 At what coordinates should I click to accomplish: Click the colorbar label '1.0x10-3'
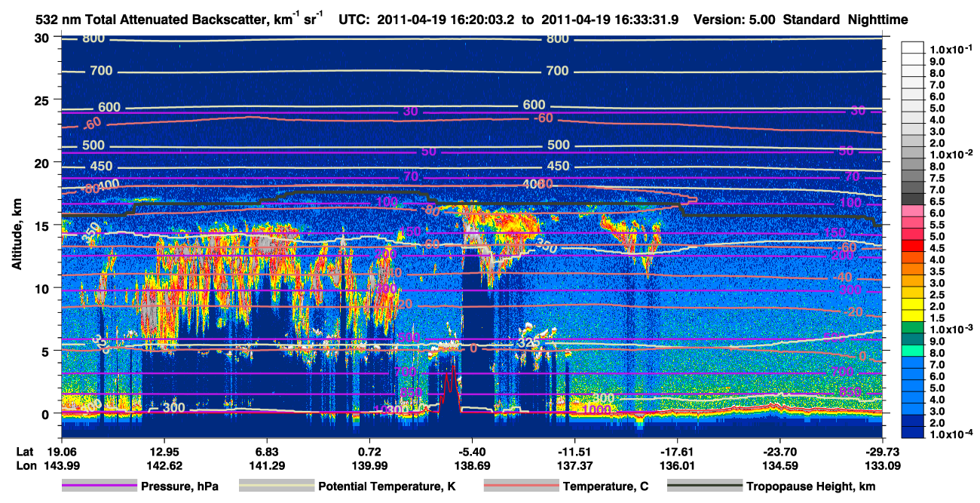[x=953, y=329]
